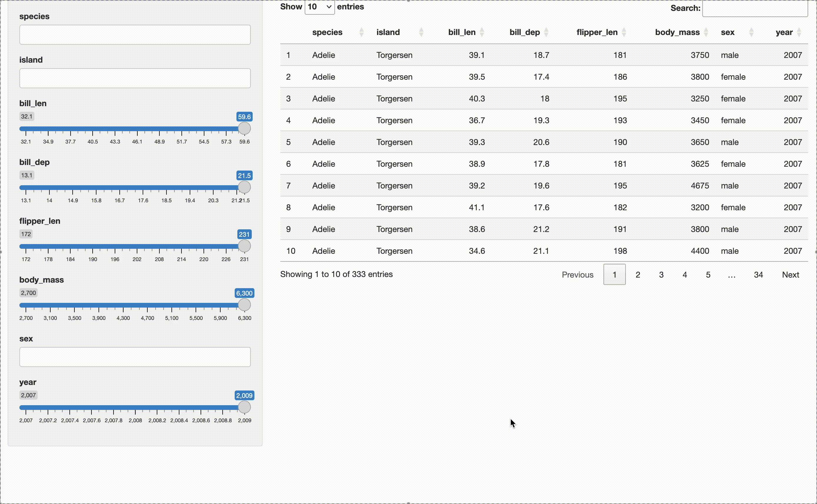
Task: Sort by flipper_len using header arrows
Action: (x=624, y=32)
